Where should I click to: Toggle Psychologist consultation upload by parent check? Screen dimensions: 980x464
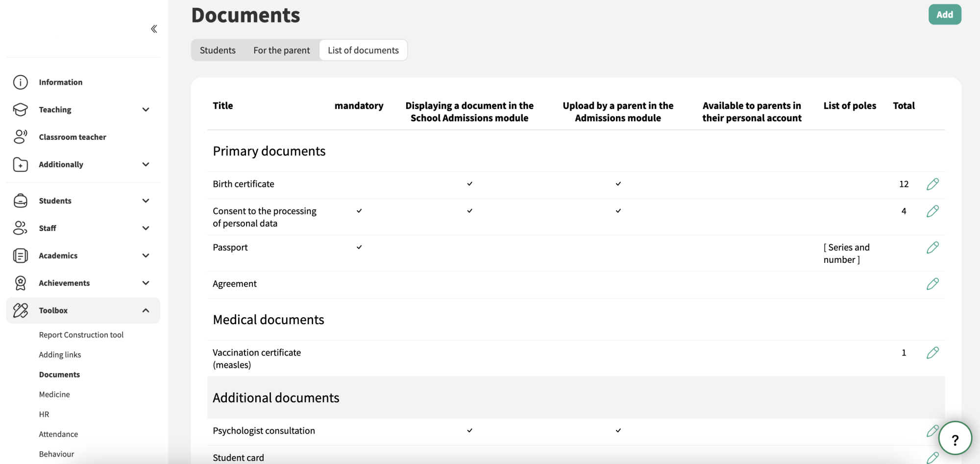click(x=618, y=431)
